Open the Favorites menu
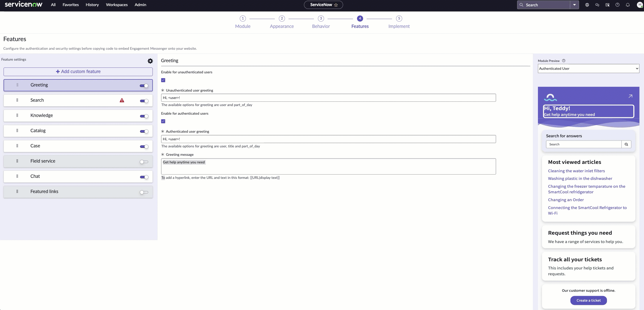This screenshot has width=644, height=310. (x=71, y=5)
